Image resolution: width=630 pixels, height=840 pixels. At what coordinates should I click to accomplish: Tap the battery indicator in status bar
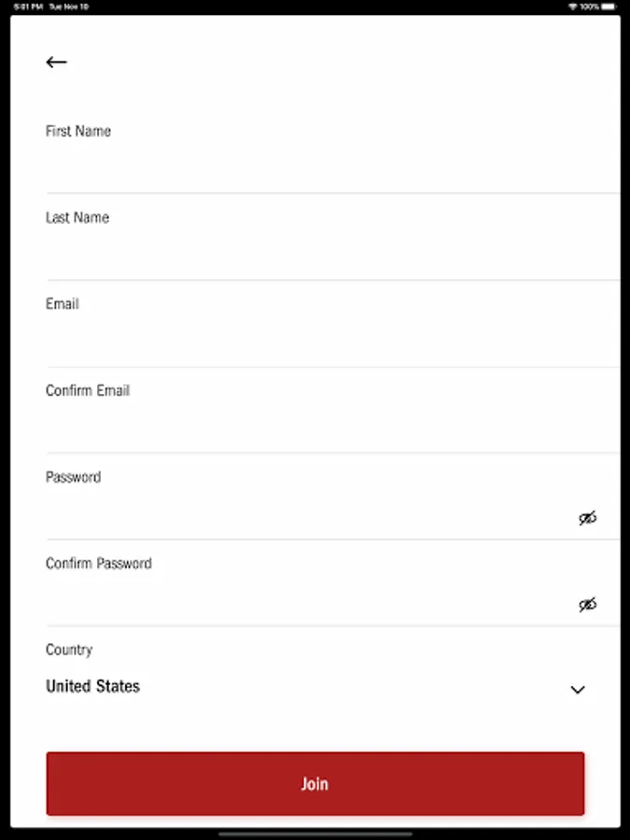point(609,7)
